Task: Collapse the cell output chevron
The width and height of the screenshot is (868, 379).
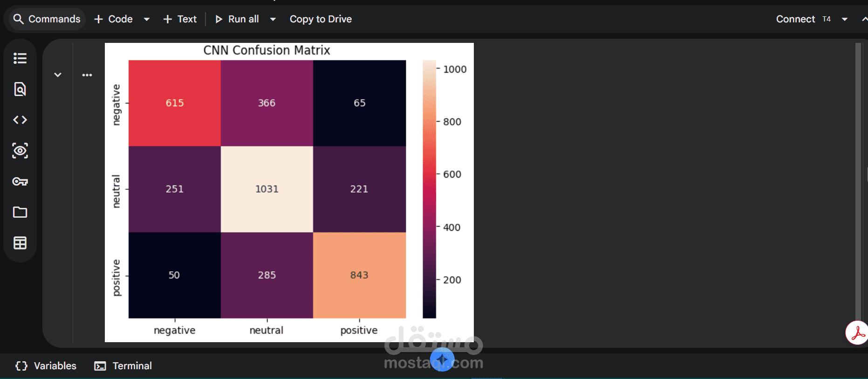Action: coord(58,75)
